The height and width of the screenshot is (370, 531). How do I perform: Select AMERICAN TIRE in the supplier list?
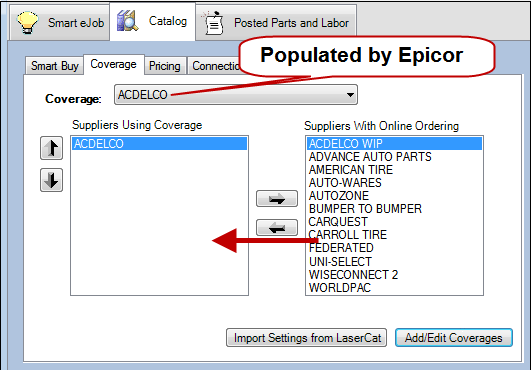(394, 170)
